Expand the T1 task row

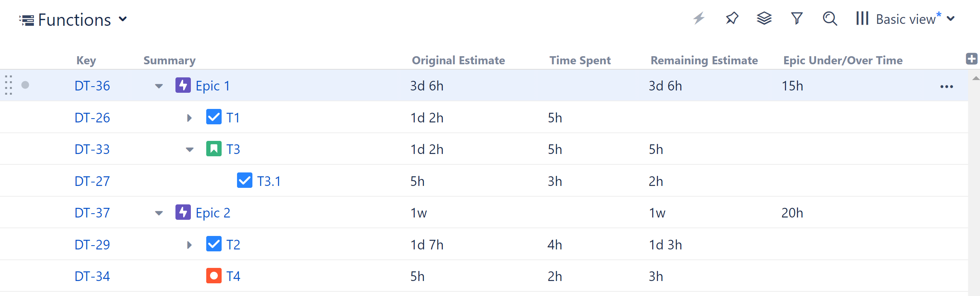tap(189, 118)
